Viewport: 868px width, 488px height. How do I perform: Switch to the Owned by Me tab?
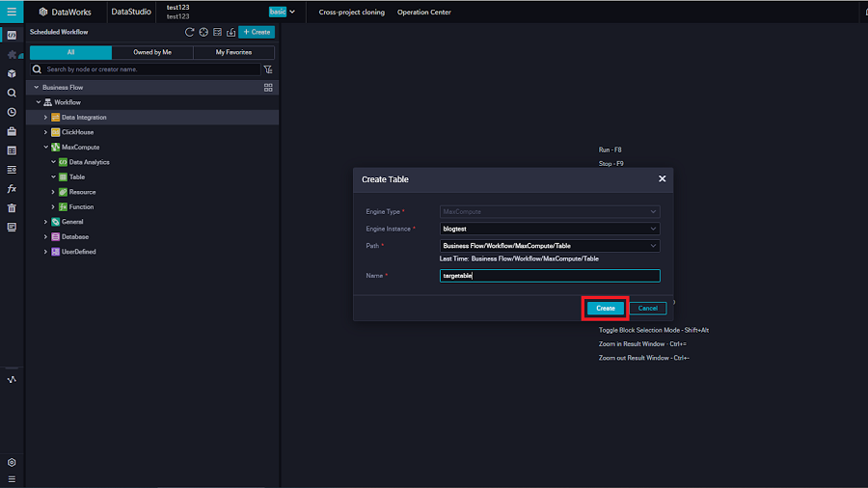[152, 52]
